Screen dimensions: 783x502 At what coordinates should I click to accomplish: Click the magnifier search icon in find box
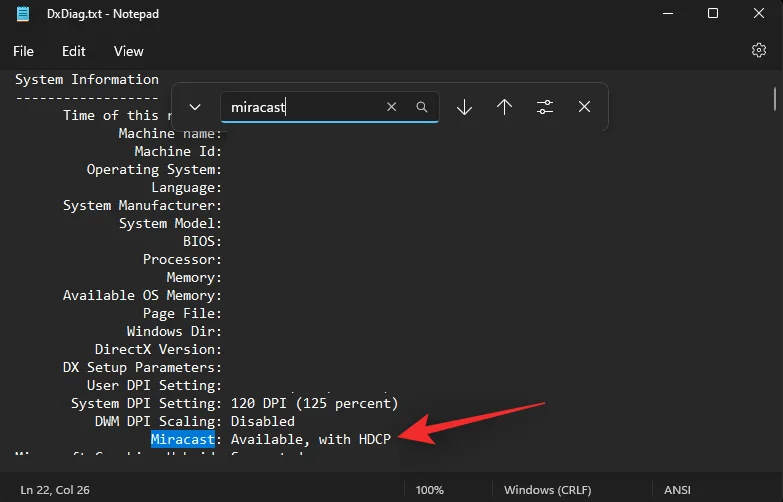tap(422, 106)
